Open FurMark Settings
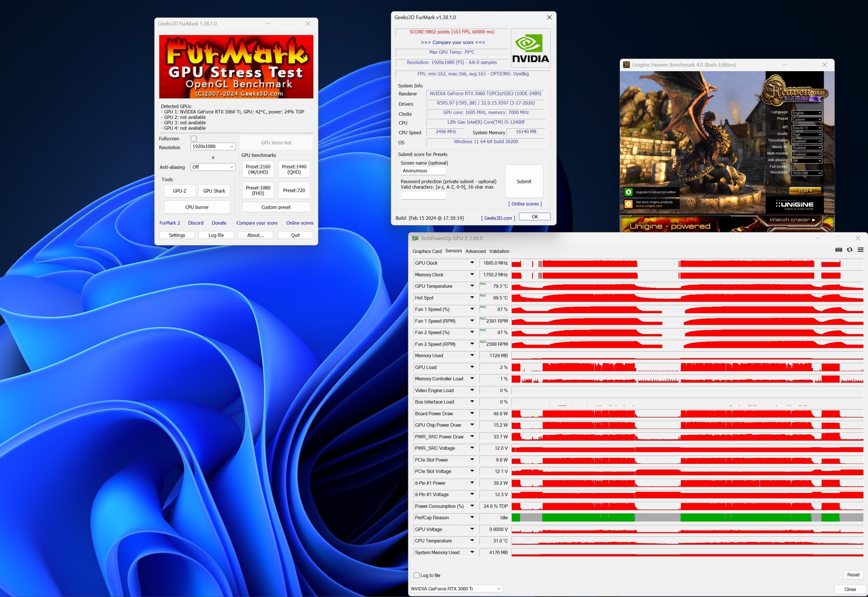868x597 pixels. (177, 235)
